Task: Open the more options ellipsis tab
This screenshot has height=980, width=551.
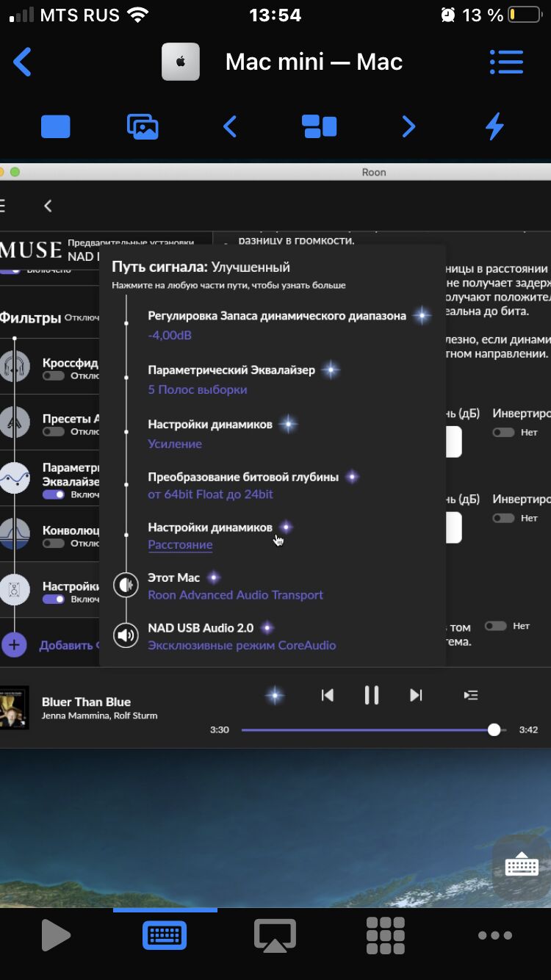Action: [x=495, y=936]
